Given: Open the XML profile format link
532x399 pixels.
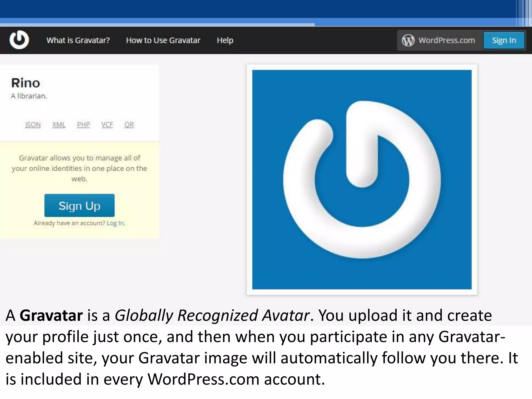Looking at the screenshot, I should point(59,125).
